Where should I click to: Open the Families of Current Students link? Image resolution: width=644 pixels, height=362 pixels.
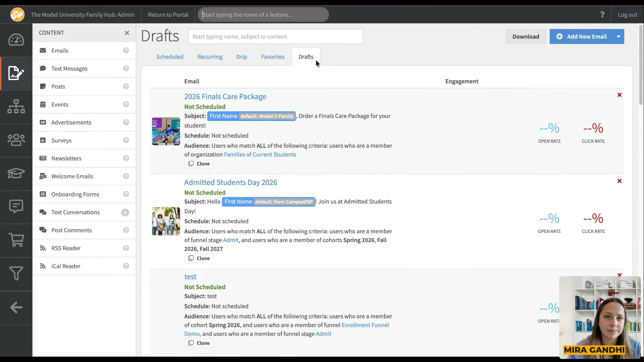click(x=260, y=155)
